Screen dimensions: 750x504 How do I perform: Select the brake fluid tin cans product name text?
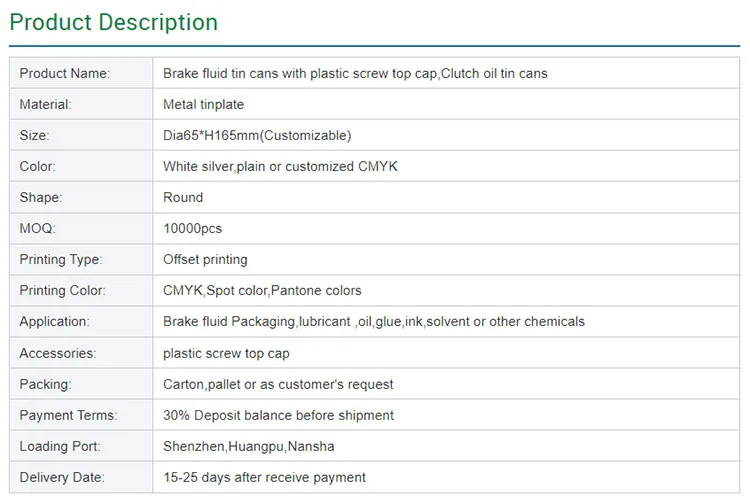tap(355, 73)
